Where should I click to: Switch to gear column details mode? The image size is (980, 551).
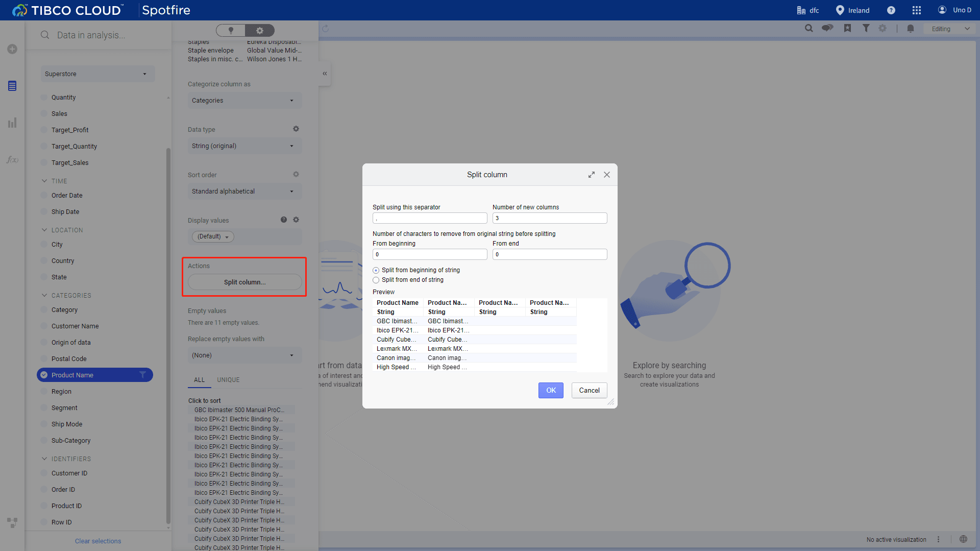pyautogui.click(x=260, y=30)
